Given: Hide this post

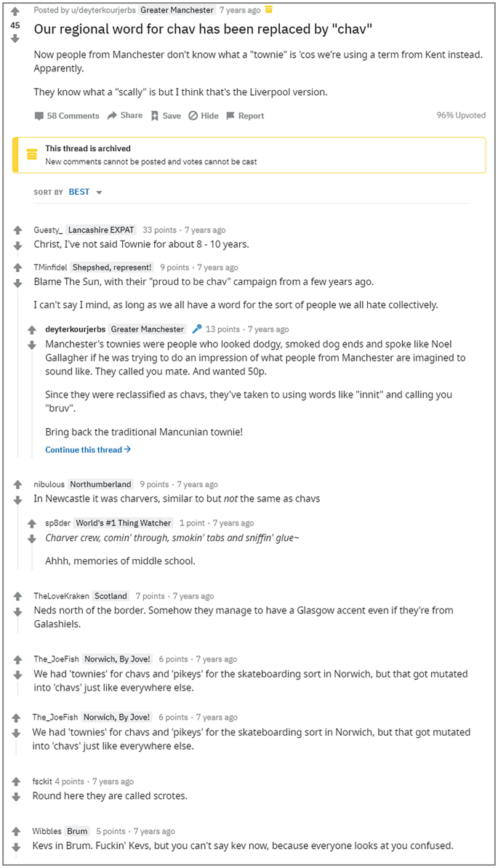Looking at the screenshot, I should tap(204, 116).
